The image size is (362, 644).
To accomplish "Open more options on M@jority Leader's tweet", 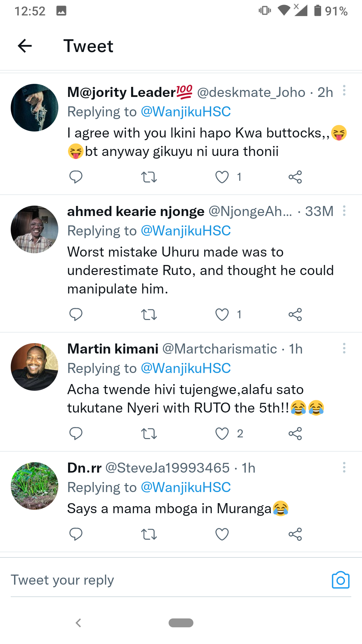I will coord(344,91).
